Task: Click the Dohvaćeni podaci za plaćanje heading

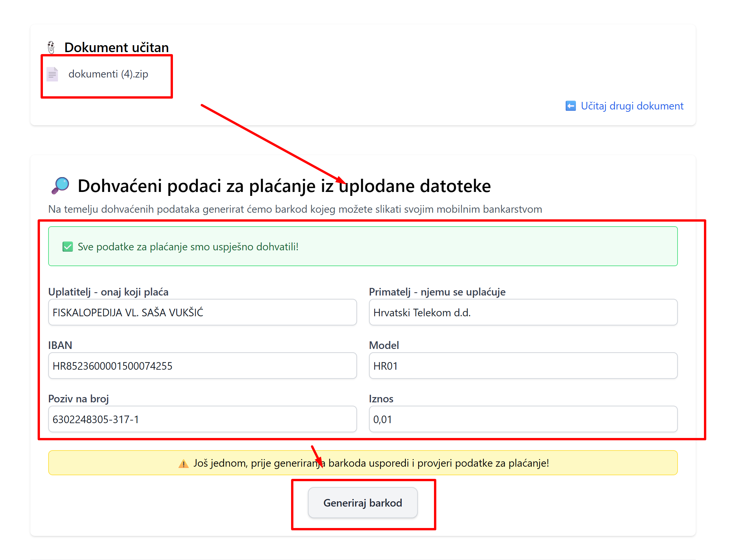Action: pos(284,186)
